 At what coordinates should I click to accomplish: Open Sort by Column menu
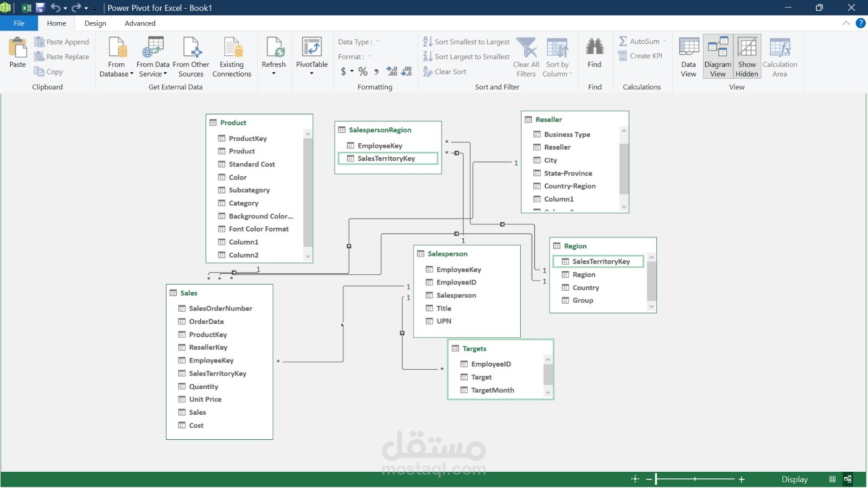point(557,57)
